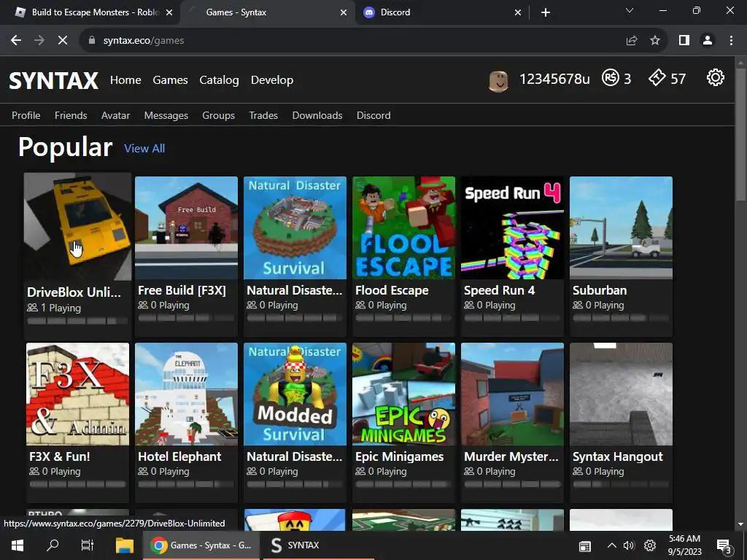Close the Build to Escape Monsters tab
Viewport: 747px width, 560px height.
pos(169,12)
